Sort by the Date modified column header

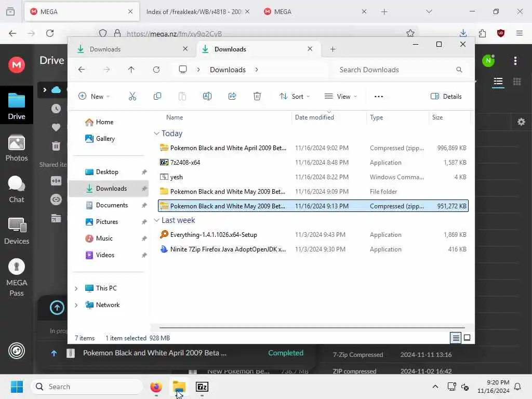point(314,117)
